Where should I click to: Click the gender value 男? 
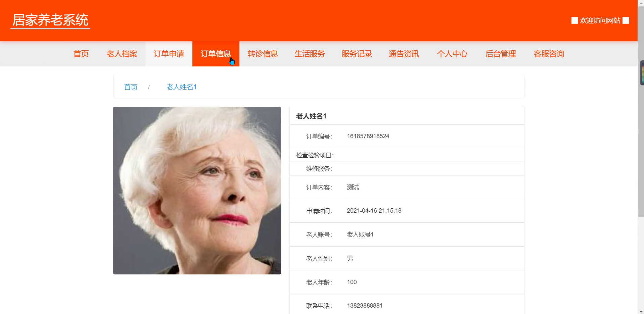point(350,258)
